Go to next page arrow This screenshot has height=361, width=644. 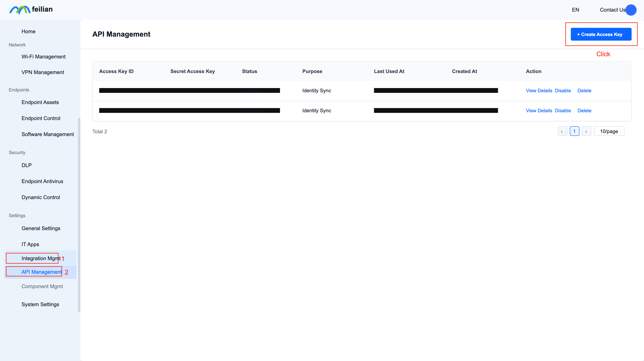tap(586, 131)
